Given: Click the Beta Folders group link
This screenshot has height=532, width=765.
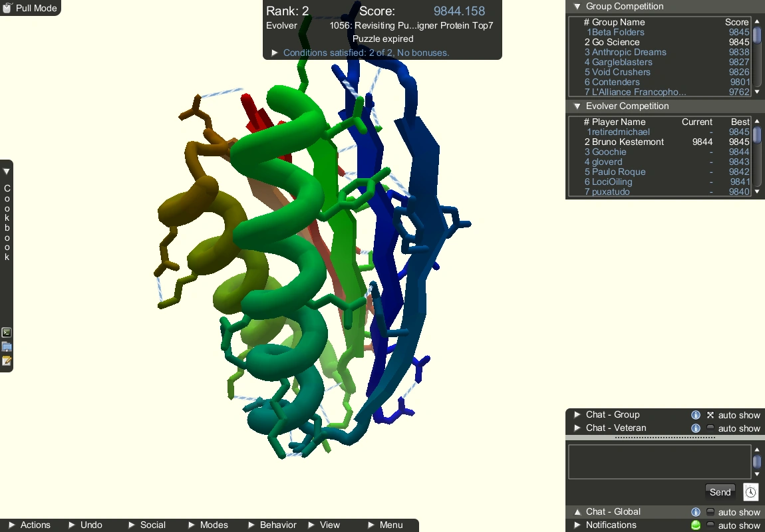Looking at the screenshot, I should coord(615,32).
